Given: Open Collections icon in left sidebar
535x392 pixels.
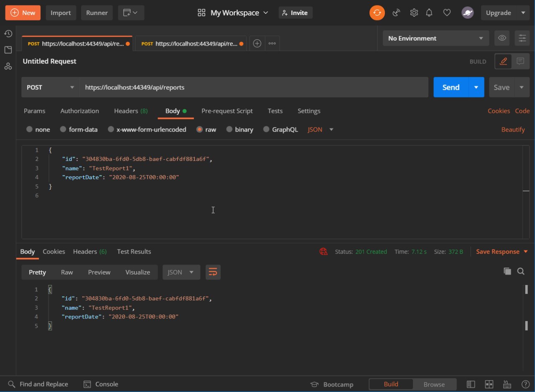Looking at the screenshot, I should click(x=8, y=50).
